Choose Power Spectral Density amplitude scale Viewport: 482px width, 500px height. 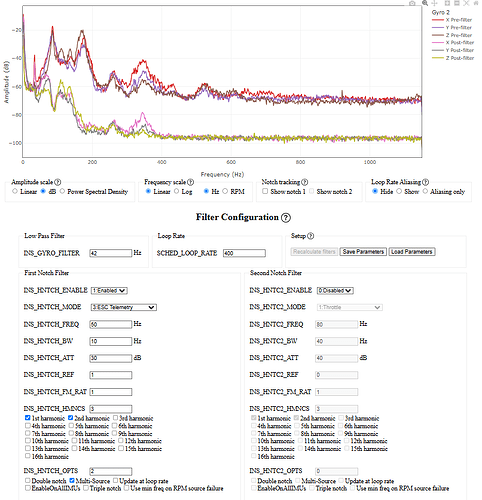point(62,191)
